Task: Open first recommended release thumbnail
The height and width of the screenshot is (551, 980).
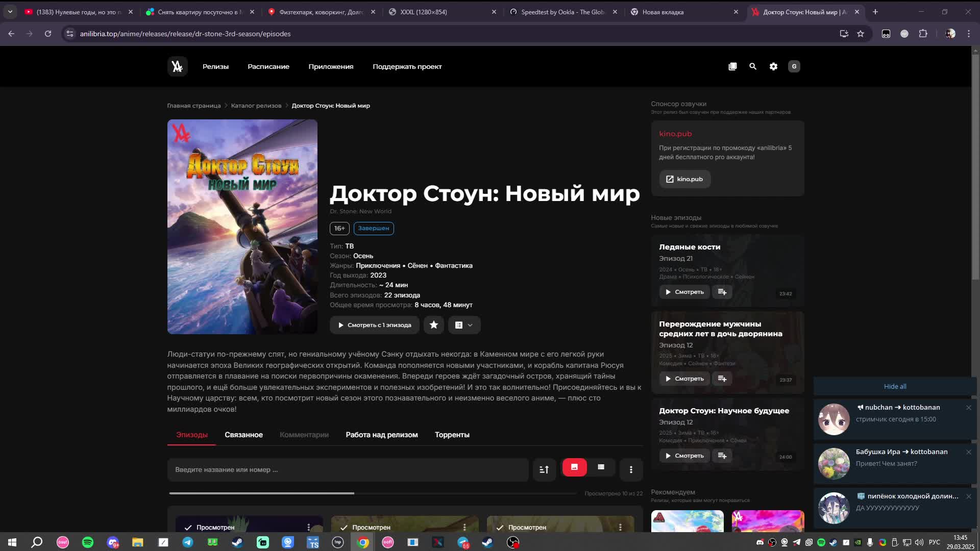Action: click(688, 521)
